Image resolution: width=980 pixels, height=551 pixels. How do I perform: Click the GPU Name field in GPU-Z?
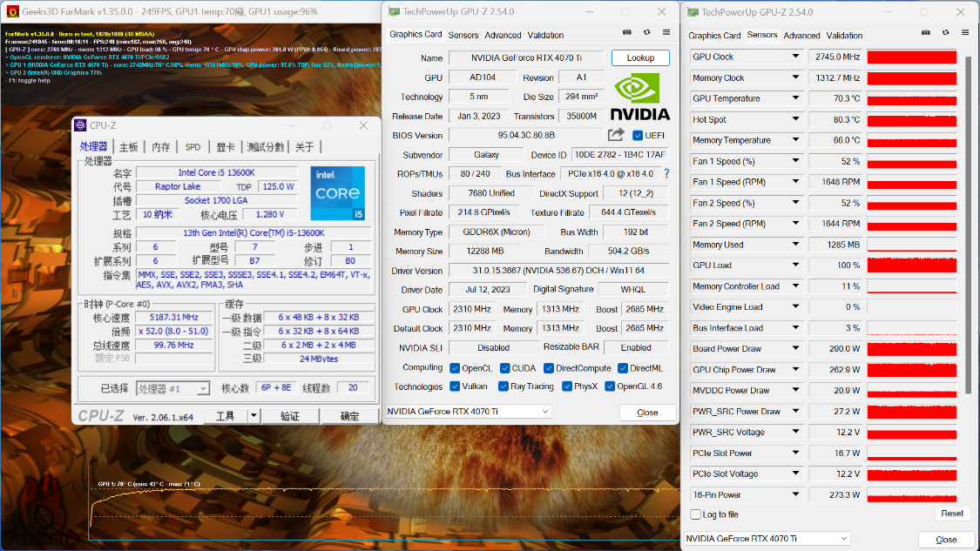point(526,57)
